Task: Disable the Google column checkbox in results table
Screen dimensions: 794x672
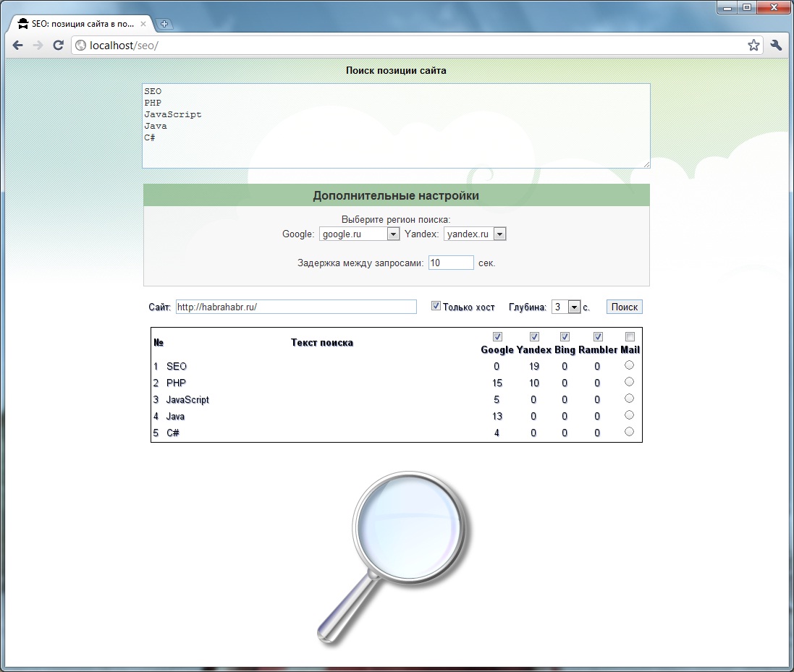Action: click(x=497, y=336)
